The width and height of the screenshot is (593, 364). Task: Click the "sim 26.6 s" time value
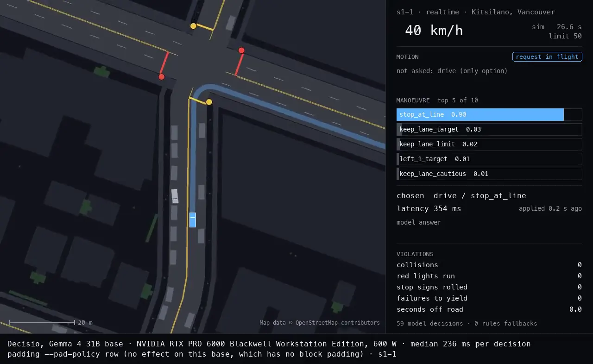click(x=557, y=27)
